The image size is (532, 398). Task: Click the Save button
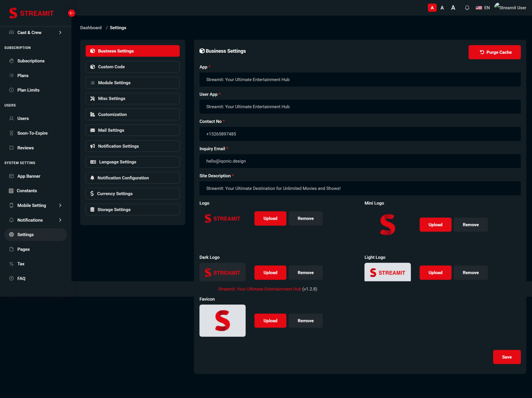click(507, 357)
